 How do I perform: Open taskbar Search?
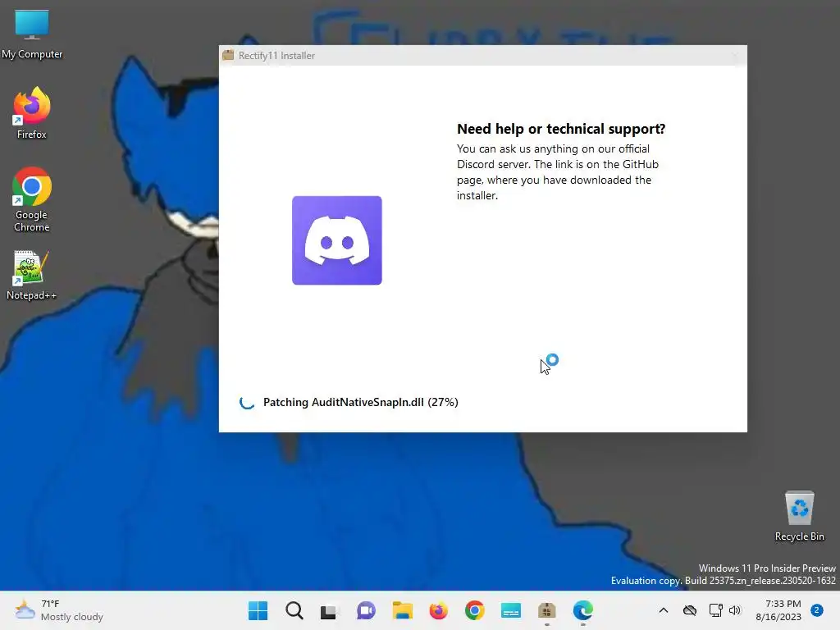294,610
